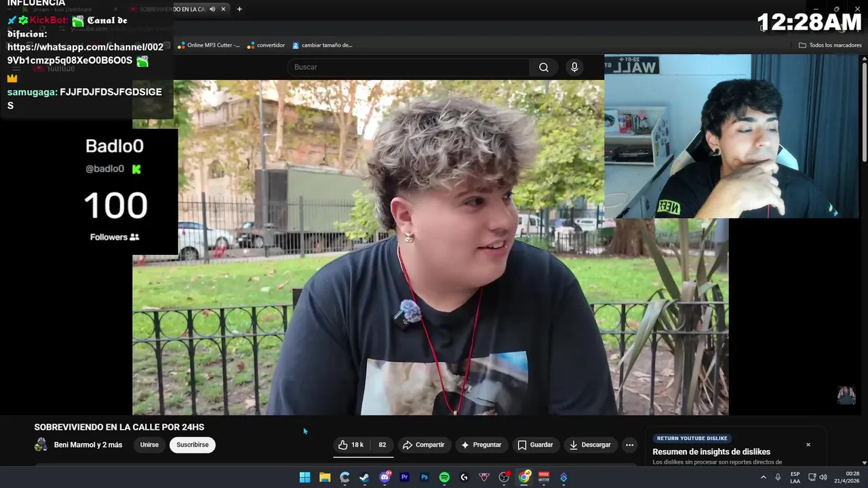Viewport: 868px width, 488px height.
Task: Click Unirse to join the channel
Action: [149, 445]
